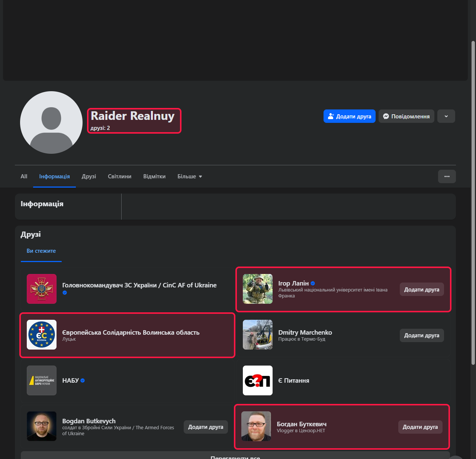Click the Головнокомандувач ЗС України emblem thumbnail
This screenshot has width=476, height=459.
click(42, 289)
